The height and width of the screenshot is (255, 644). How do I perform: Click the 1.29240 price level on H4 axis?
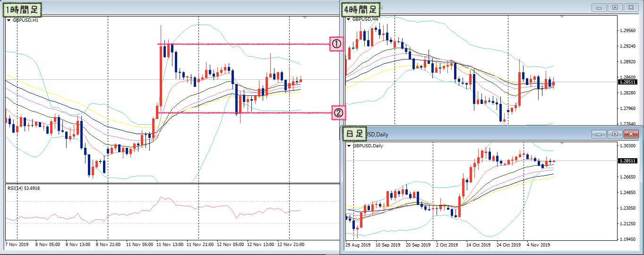(627, 46)
